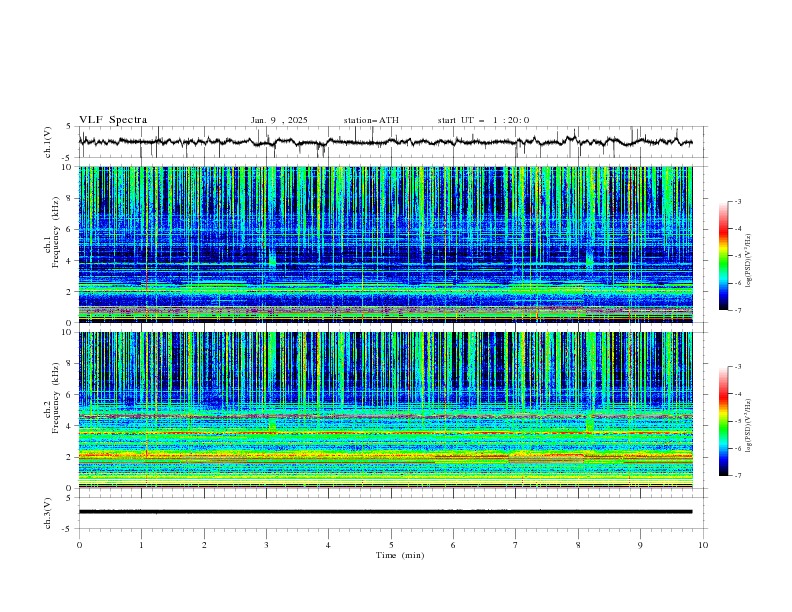
Task: Click the date text "Jan. 9 , 2025"
Action: [279, 120]
